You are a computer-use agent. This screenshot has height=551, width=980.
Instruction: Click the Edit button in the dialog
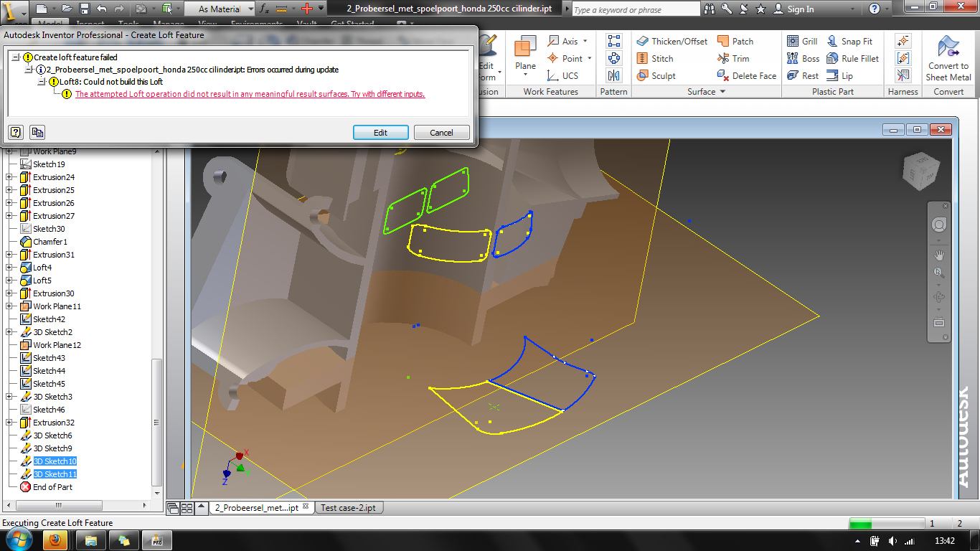(x=380, y=132)
